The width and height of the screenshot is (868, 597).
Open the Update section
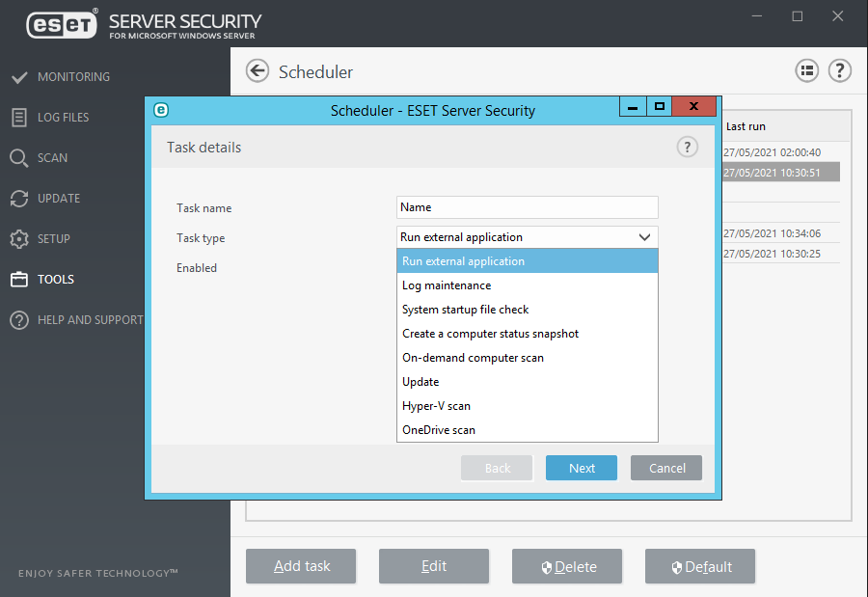click(x=59, y=199)
